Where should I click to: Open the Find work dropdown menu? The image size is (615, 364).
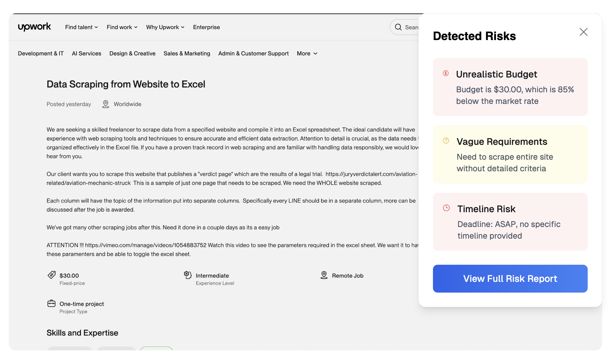coord(122,27)
